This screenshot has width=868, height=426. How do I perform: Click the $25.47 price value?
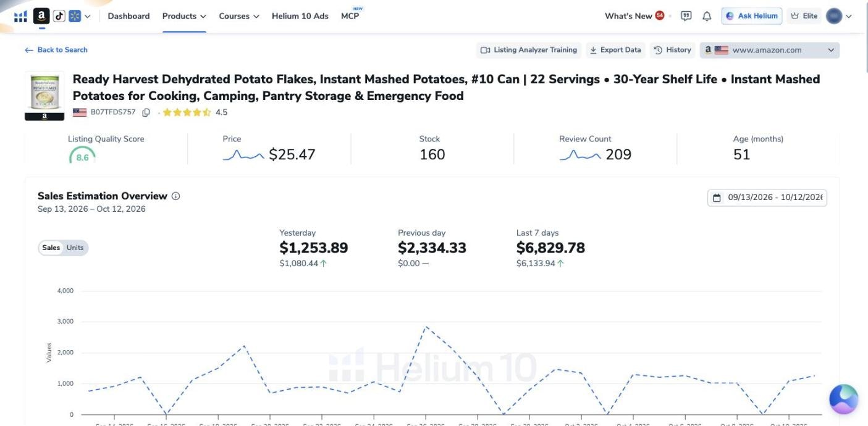point(292,154)
